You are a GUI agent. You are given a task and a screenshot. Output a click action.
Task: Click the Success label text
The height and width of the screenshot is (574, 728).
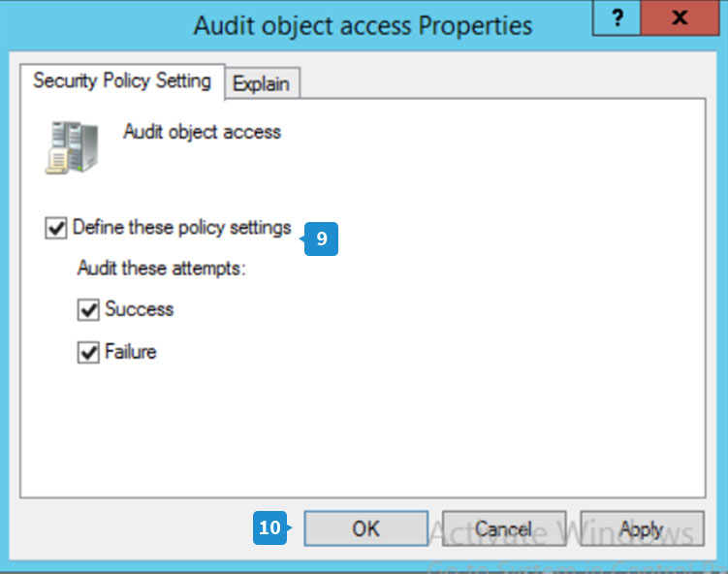[140, 310]
